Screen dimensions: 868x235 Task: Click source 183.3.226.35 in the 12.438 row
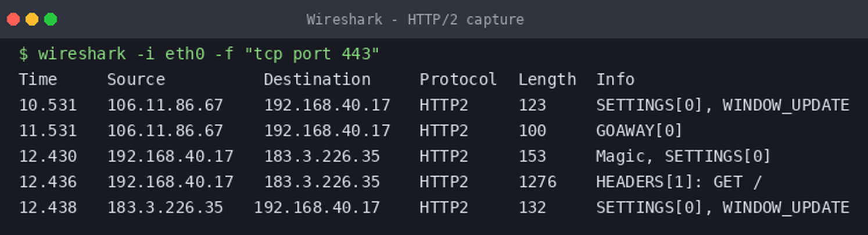pyautogui.click(x=165, y=208)
